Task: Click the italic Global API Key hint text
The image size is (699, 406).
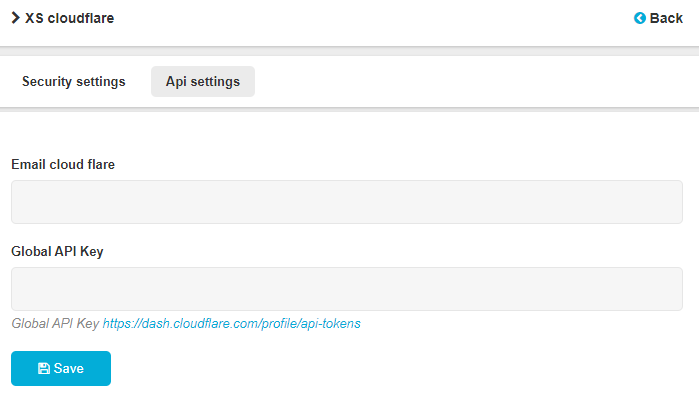Action: coord(55,324)
